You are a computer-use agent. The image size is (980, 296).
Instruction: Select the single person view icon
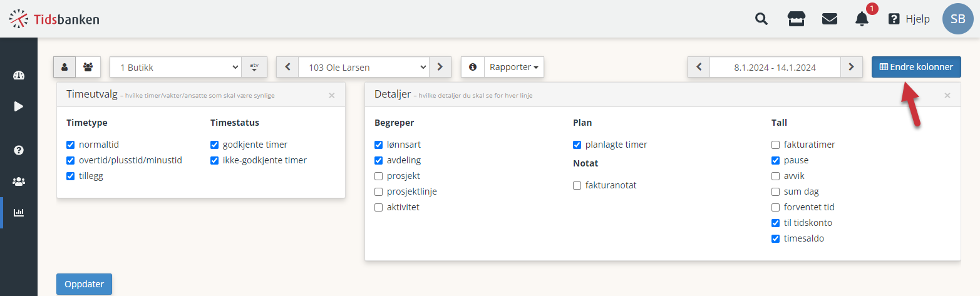pyautogui.click(x=64, y=67)
